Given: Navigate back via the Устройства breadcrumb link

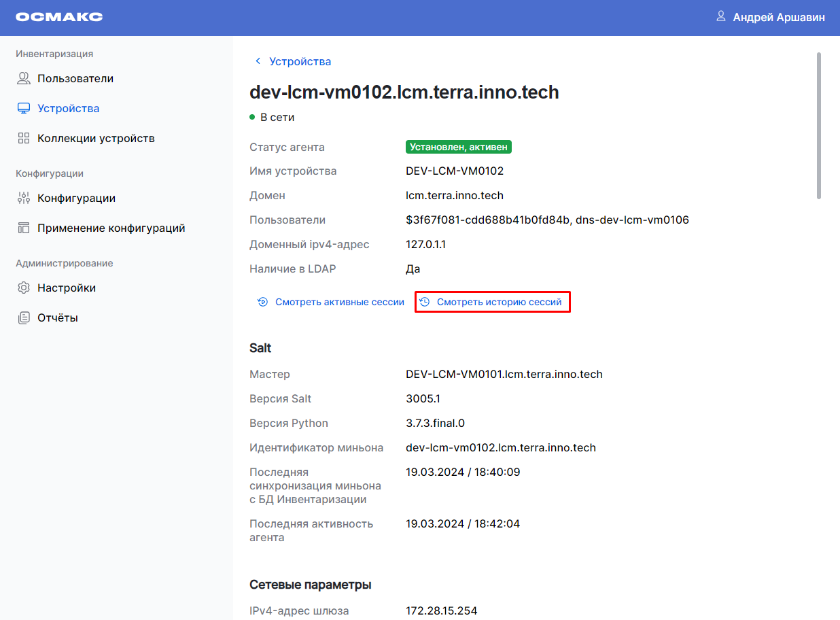Looking at the screenshot, I should (300, 61).
